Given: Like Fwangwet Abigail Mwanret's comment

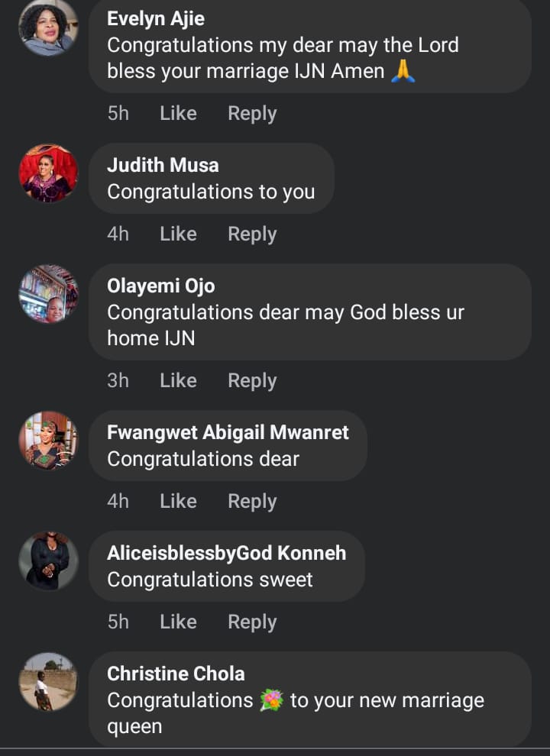Looking at the screenshot, I should pos(178,502).
